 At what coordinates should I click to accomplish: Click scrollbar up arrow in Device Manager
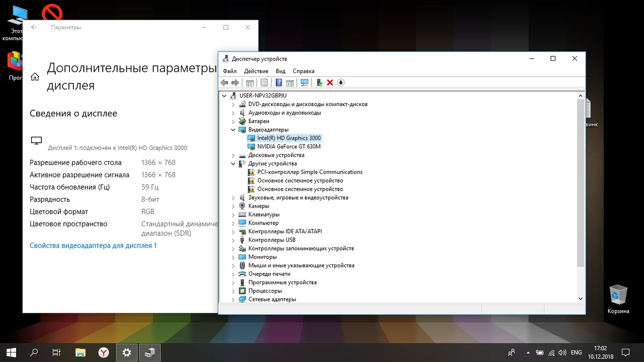pos(581,96)
